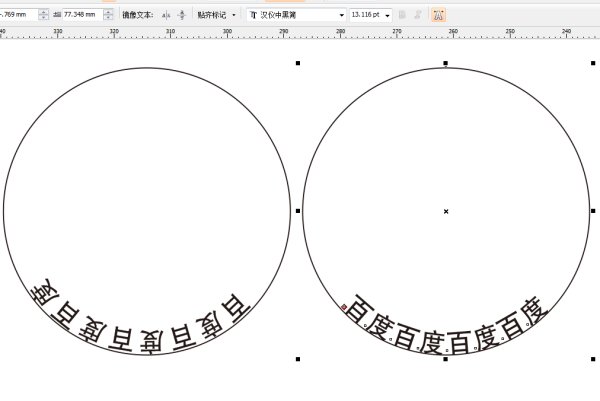The height and width of the screenshot is (401, 600).
Task: Click the greyed-out italic icon before orange button
Action: point(418,15)
